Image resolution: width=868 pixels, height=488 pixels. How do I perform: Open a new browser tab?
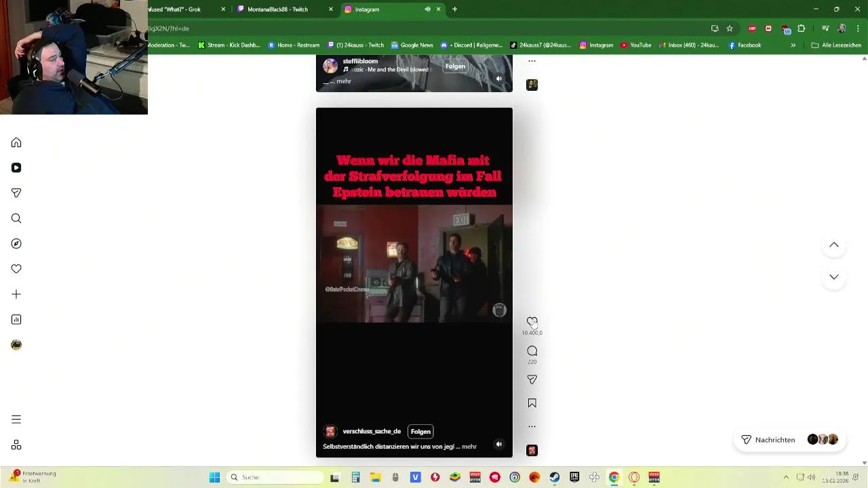click(454, 9)
